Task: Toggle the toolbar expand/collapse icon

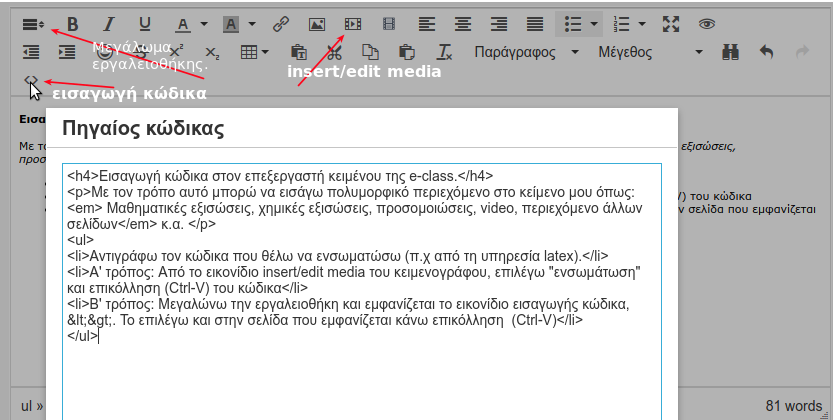Action: pos(34,24)
